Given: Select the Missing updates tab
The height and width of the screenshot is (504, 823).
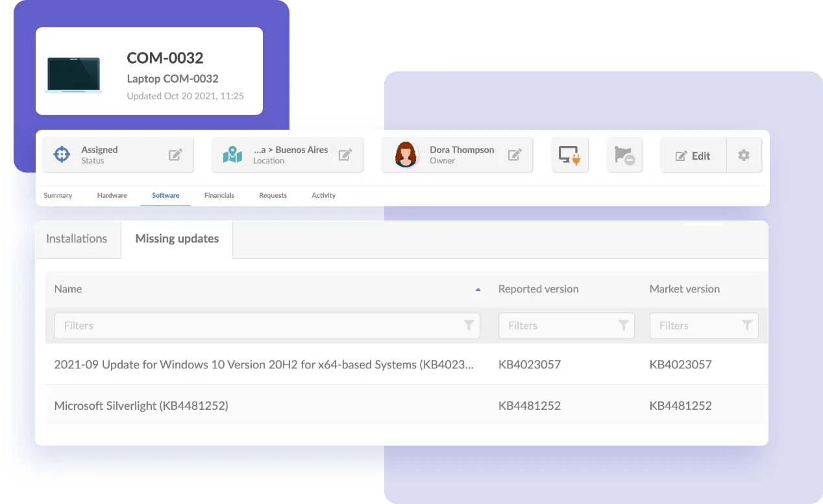Looking at the screenshot, I should pyautogui.click(x=177, y=239).
